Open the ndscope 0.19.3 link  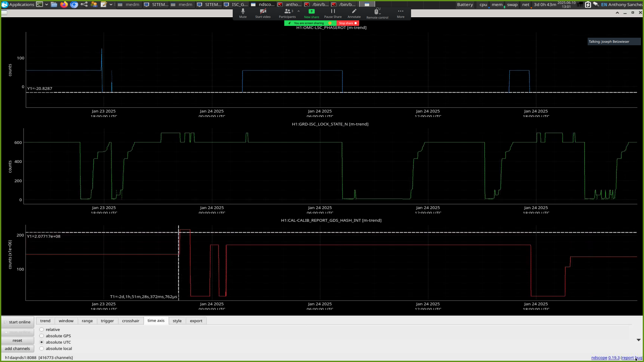pos(605,358)
